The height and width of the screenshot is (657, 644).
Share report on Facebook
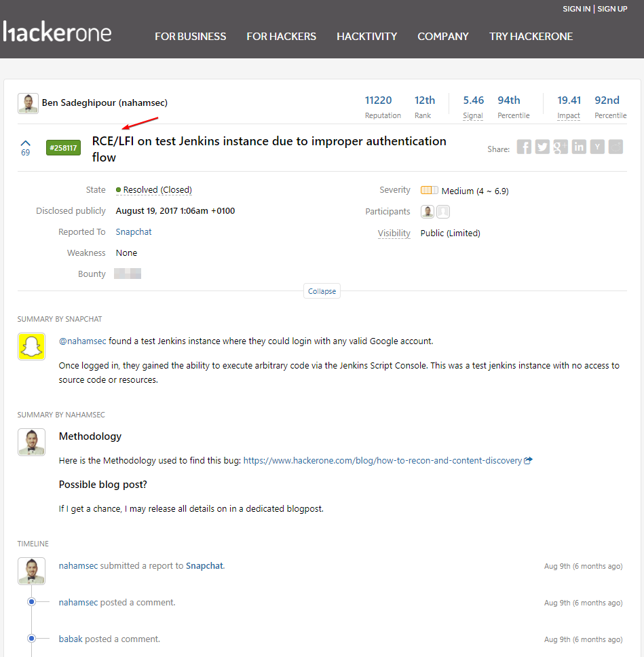[524, 147]
